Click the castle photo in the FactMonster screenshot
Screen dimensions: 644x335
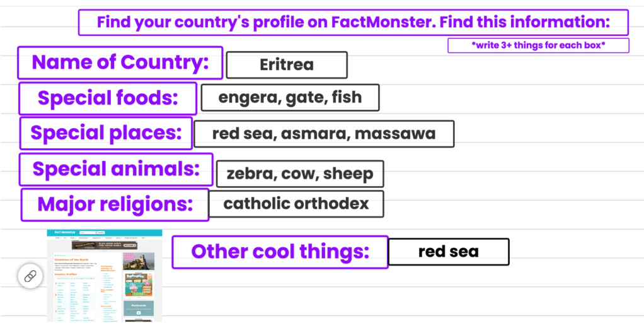(x=138, y=261)
